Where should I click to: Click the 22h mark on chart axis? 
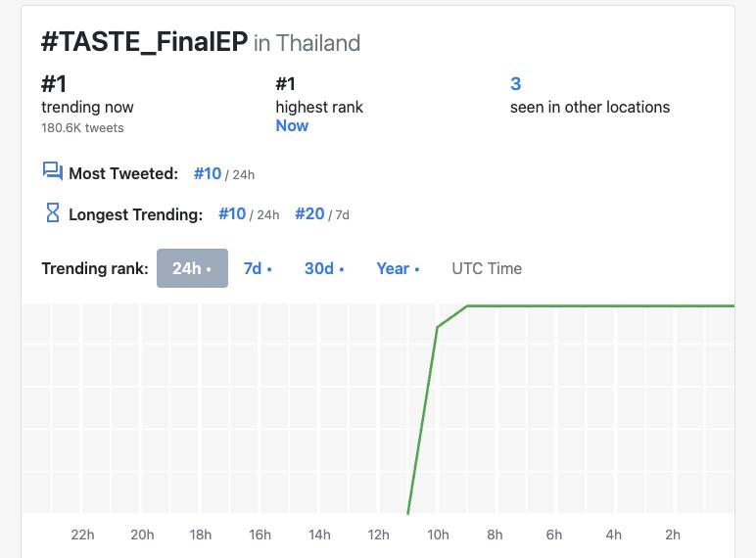[x=83, y=535]
